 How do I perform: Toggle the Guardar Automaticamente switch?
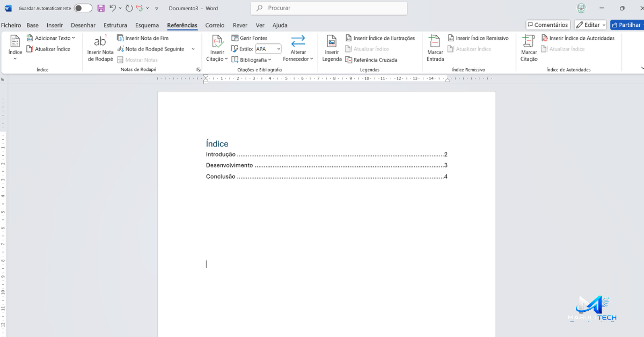pos(83,8)
